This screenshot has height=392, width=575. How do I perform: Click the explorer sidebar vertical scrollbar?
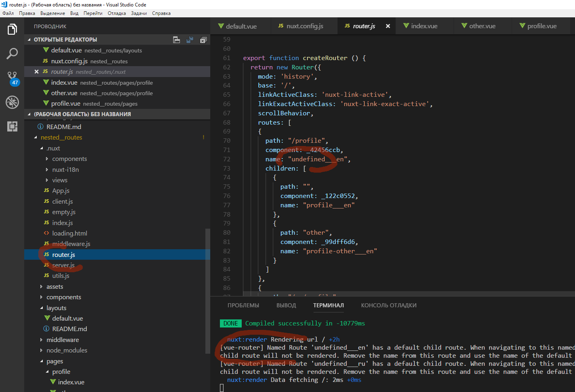(208, 291)
